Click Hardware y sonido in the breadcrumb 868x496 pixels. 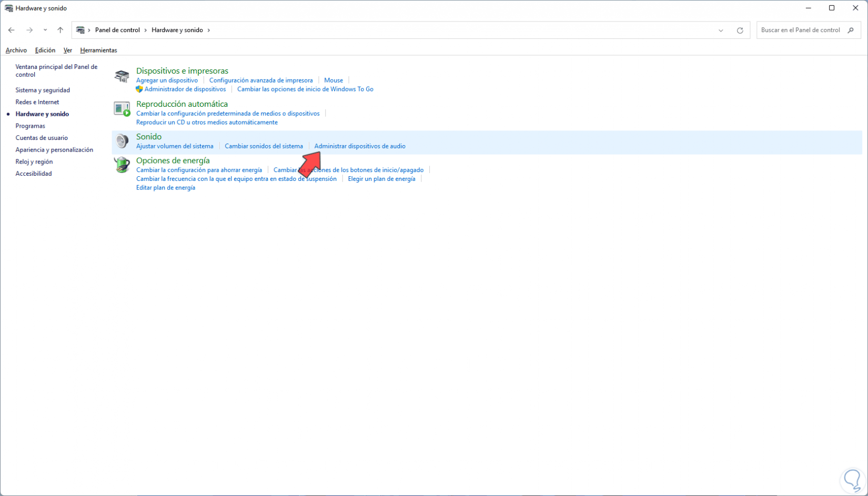click(x=177, y=30)
